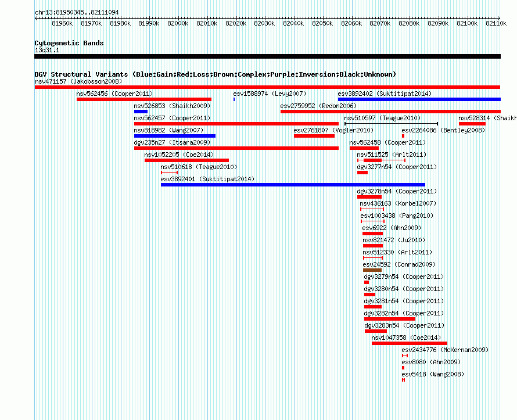Click the 82110k ruler tick label
Image resolution: width=517 pixels, height=420 pixels.
(x=496, y=23)
